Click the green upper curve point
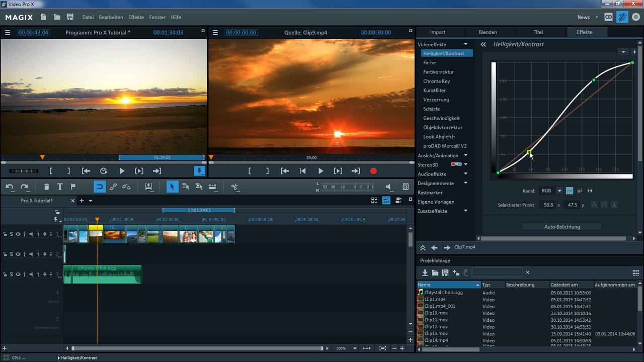Viewport: 644px width, 362px height. (x=594, y=79)
